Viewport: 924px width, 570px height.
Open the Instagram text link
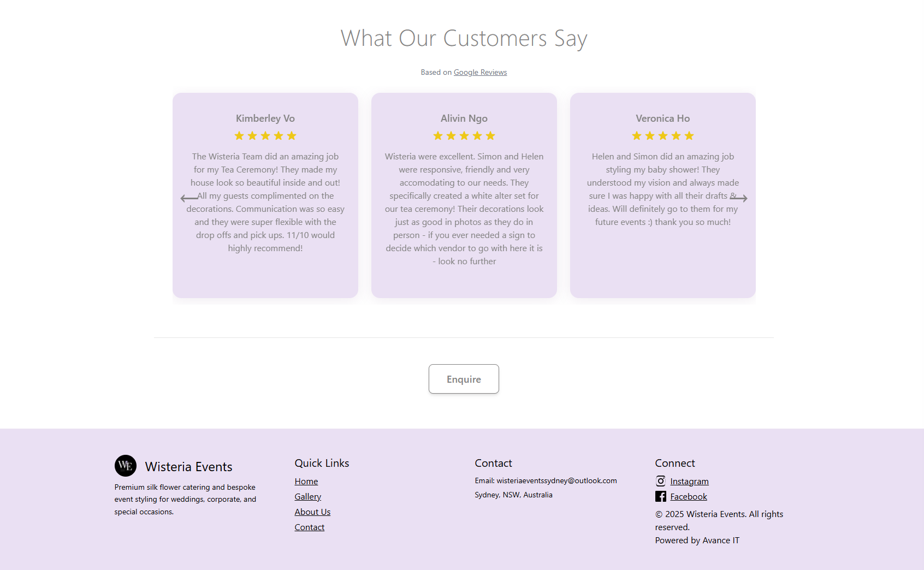pyautogui.click(x=689, y=482)
